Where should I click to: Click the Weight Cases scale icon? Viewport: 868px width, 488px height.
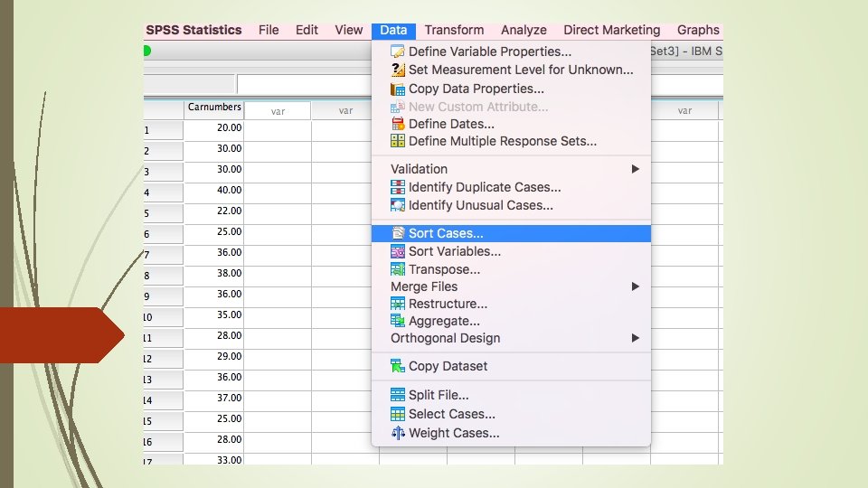[x=398, y=433]
